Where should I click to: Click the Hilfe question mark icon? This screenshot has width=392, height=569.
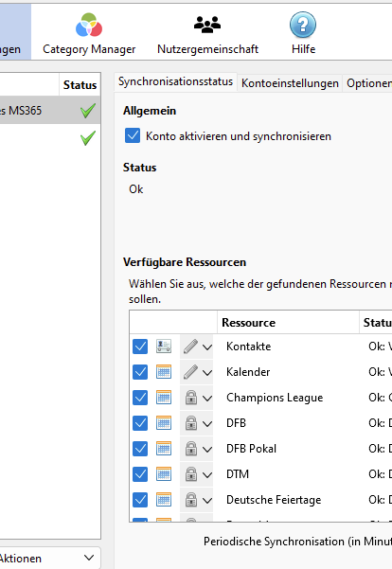303,25
